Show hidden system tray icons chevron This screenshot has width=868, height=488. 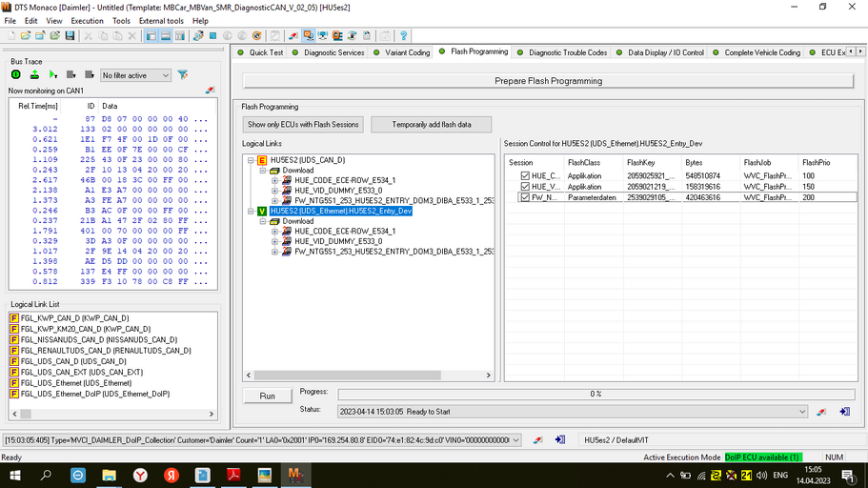click(670, 476)
